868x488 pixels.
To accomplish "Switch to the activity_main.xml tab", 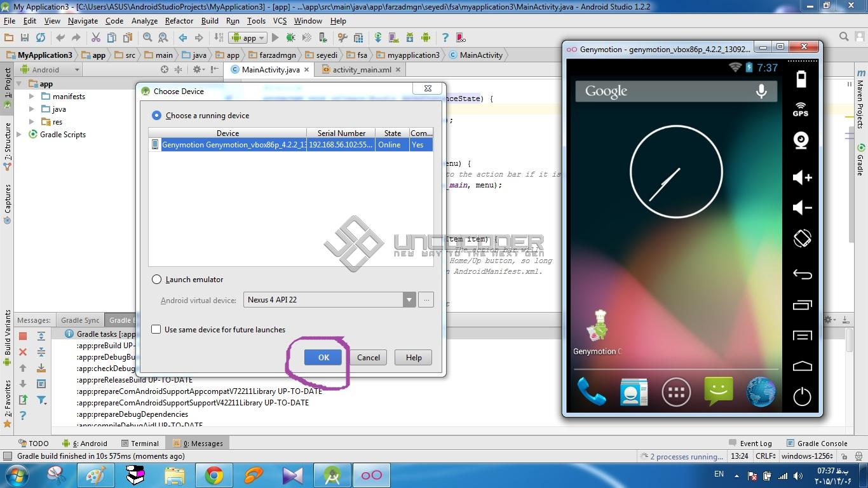I will [x=362, y=70].
